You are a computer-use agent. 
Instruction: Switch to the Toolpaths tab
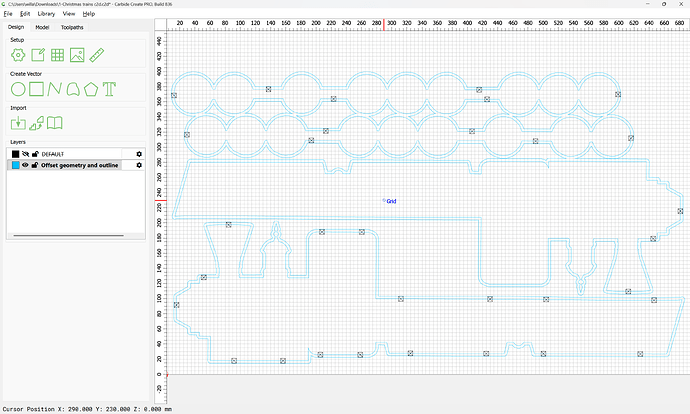72,27
